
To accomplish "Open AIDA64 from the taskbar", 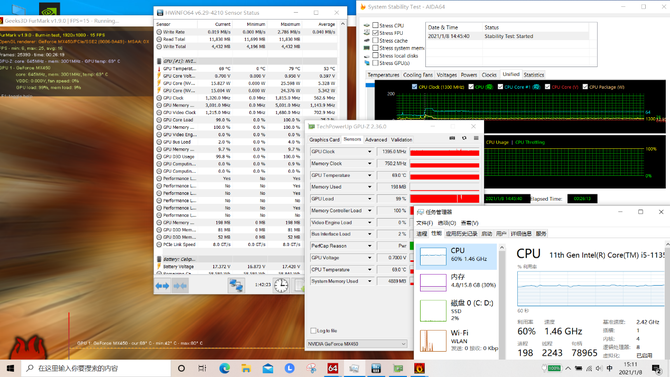I will point(332,368).
